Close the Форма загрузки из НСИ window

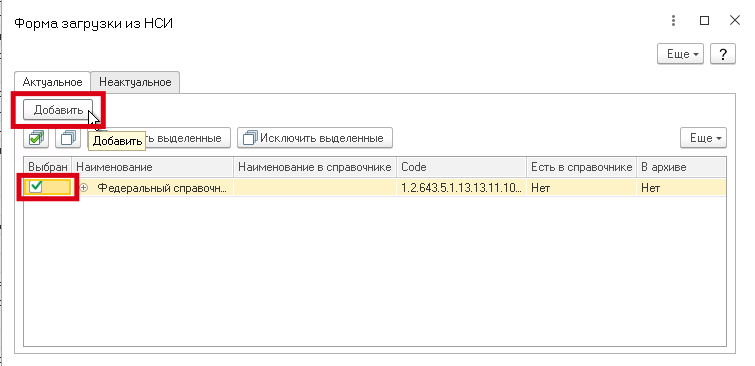(x=734, y=21)
